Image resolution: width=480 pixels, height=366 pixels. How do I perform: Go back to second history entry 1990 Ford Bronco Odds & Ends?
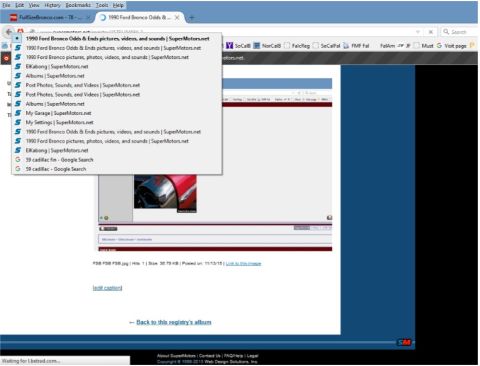117,48
